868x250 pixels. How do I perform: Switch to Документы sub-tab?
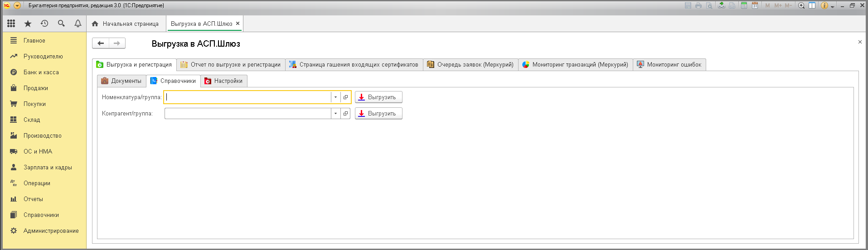[121, 81]
